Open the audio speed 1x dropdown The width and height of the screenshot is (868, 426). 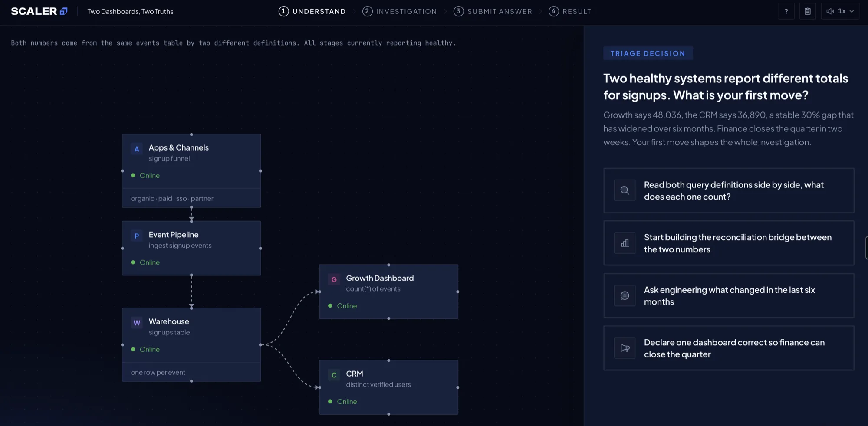point(840,11)
